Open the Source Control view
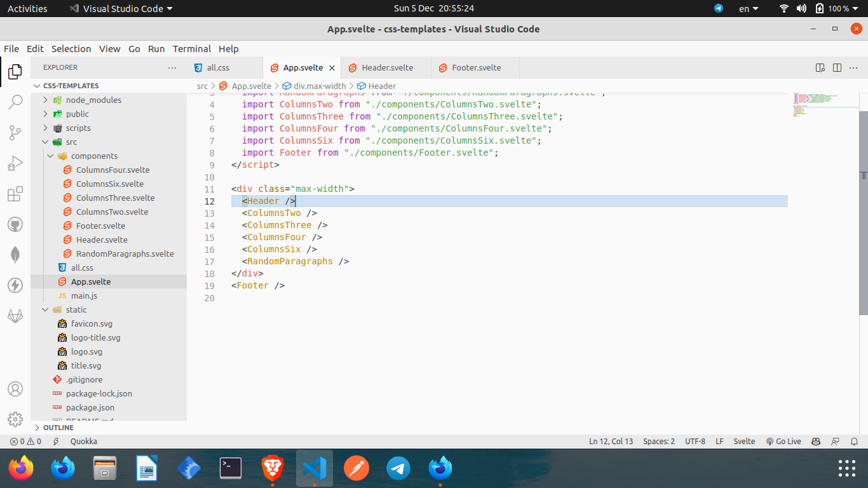 (x=15, y=133)
